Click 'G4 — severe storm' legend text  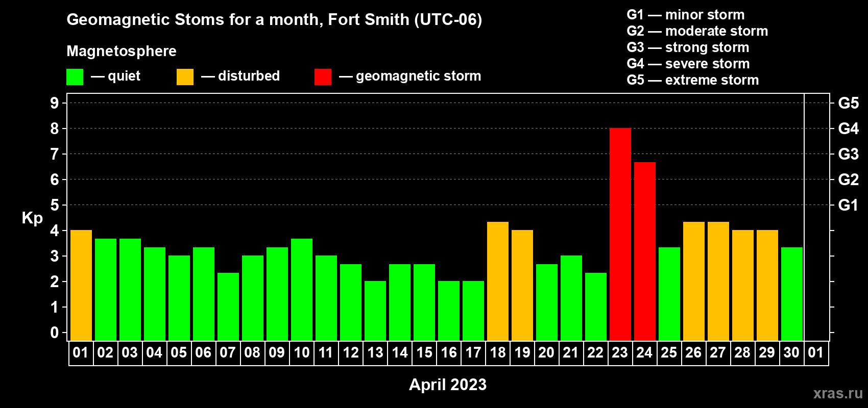688,64
